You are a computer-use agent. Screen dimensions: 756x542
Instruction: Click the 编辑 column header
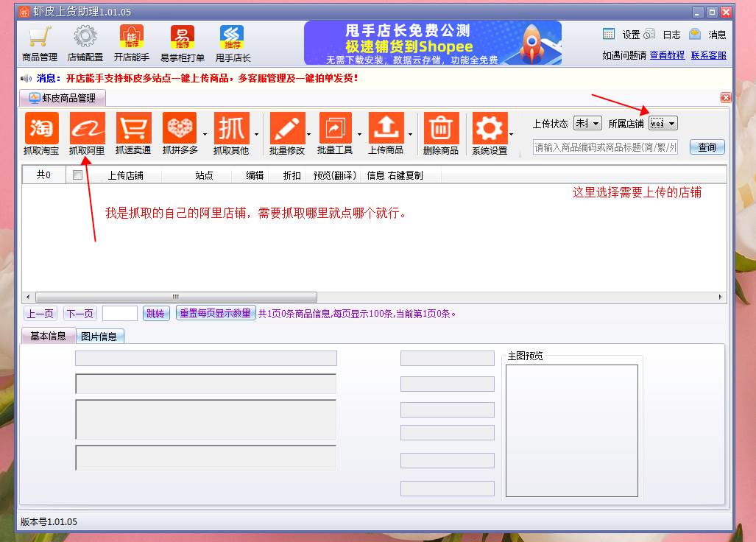point(255,175)
